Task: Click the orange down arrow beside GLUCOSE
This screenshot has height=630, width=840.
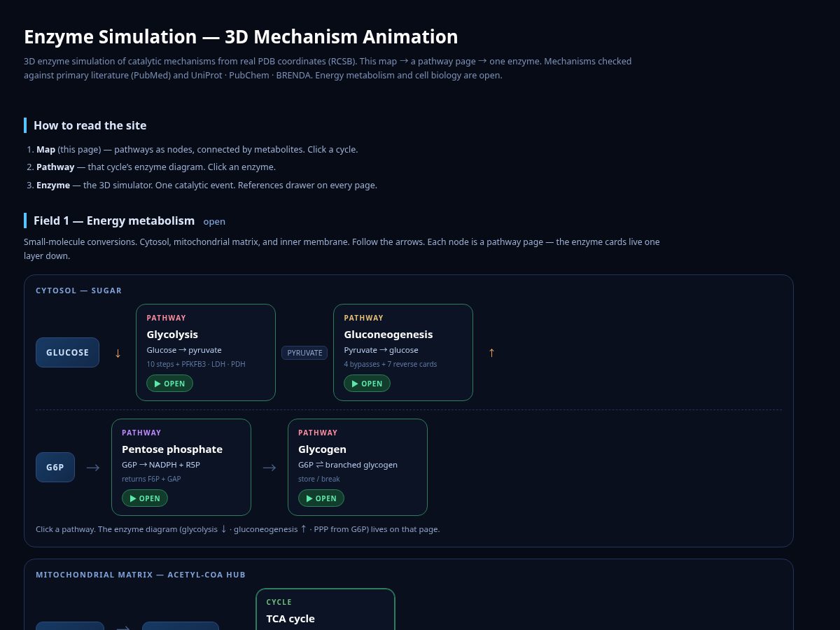Action: (118, 353)
